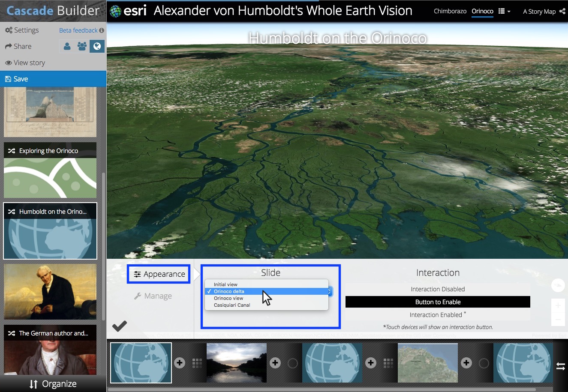Click the plus button right after the middle globe thumbnail

coord(371,363)
